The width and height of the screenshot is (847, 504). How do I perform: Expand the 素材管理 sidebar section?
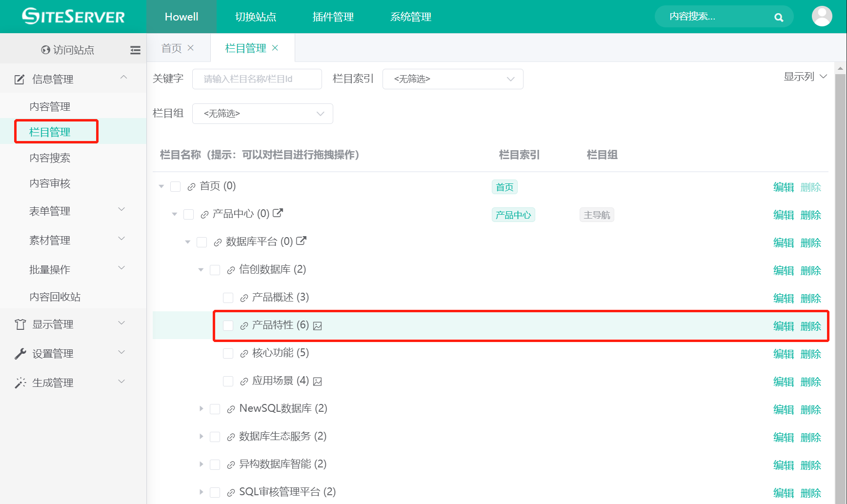click(x=73, y=240)
